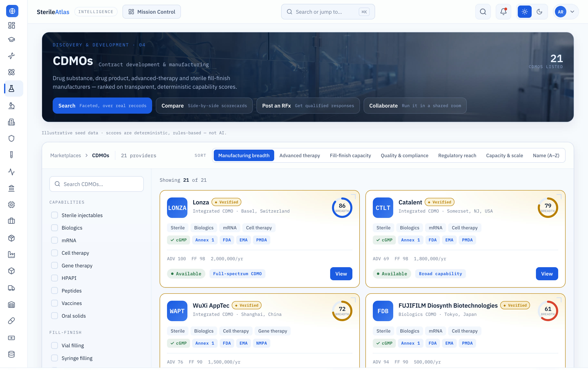The image size is (588, 370).
Task: Expand the AR profile menu chevron
Action: [x=572, y=12]
